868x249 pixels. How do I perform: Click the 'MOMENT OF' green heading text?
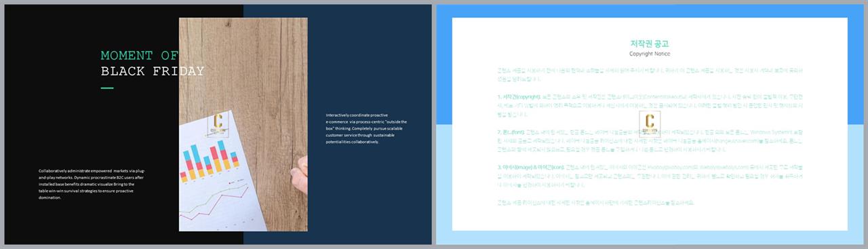click(139, 56)
